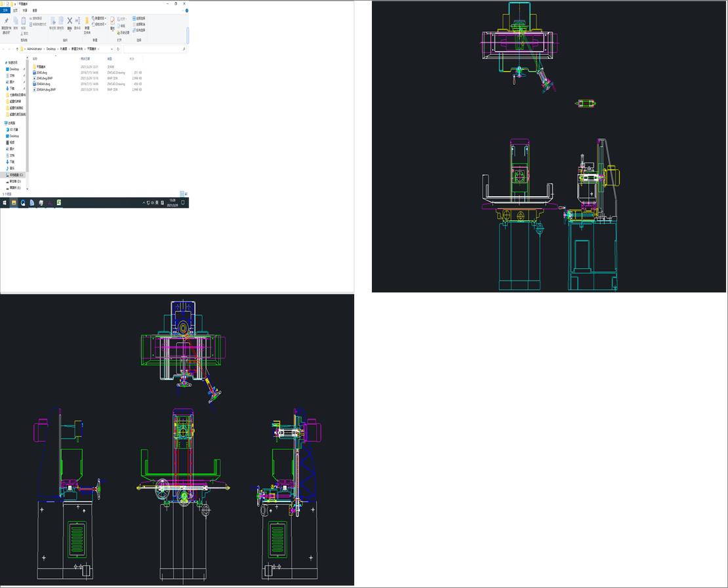Click the Paste clipboard icon in ribbon
Viewport: 728px width, 588px height.
24,21
